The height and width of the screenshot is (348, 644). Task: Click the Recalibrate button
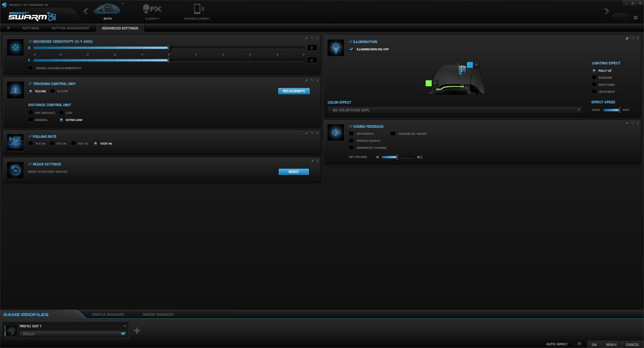[294, 91]
